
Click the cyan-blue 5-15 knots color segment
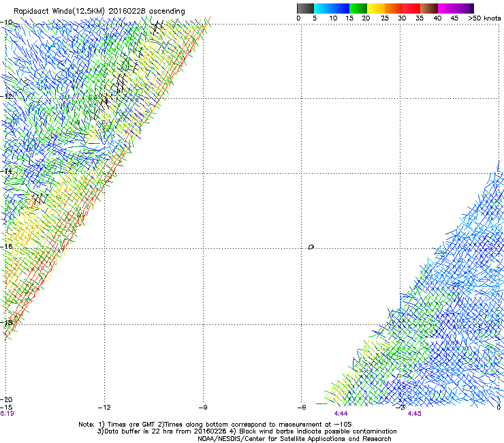click(x=332, y=8)
